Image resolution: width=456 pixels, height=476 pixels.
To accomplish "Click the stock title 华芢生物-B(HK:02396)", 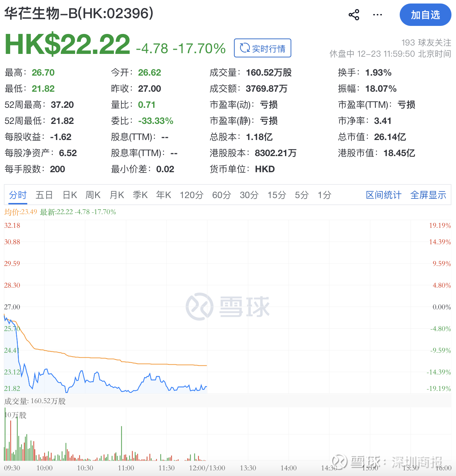I will pyautogui.click(x=79, y=14).
